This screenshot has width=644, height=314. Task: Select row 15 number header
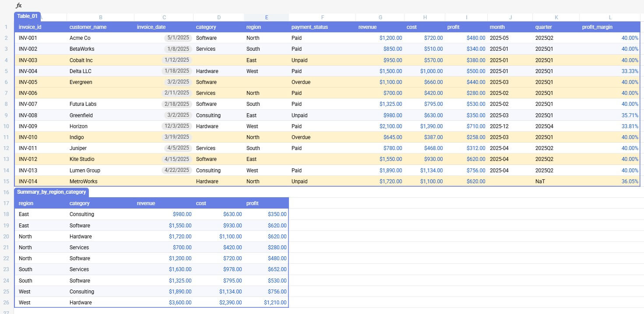[x=7, y=181]
